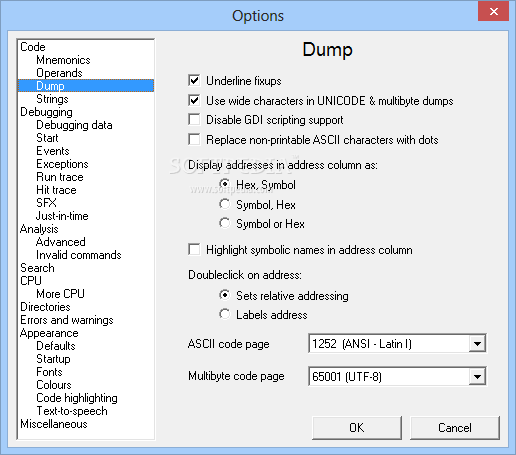Image resolution: width=516 pixels, height=455 pixels.
Task: Close the Options dialog window
Action: (x=494, y=12)
